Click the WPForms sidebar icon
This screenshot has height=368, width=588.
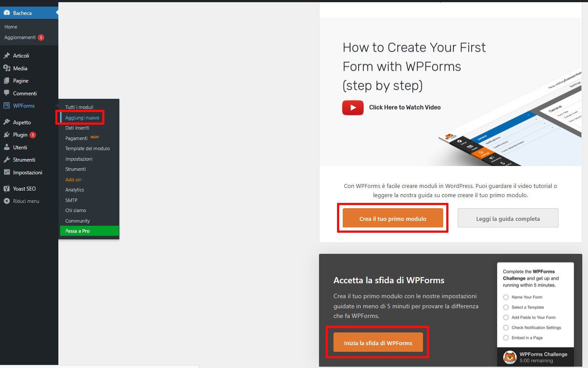point(7,106)
